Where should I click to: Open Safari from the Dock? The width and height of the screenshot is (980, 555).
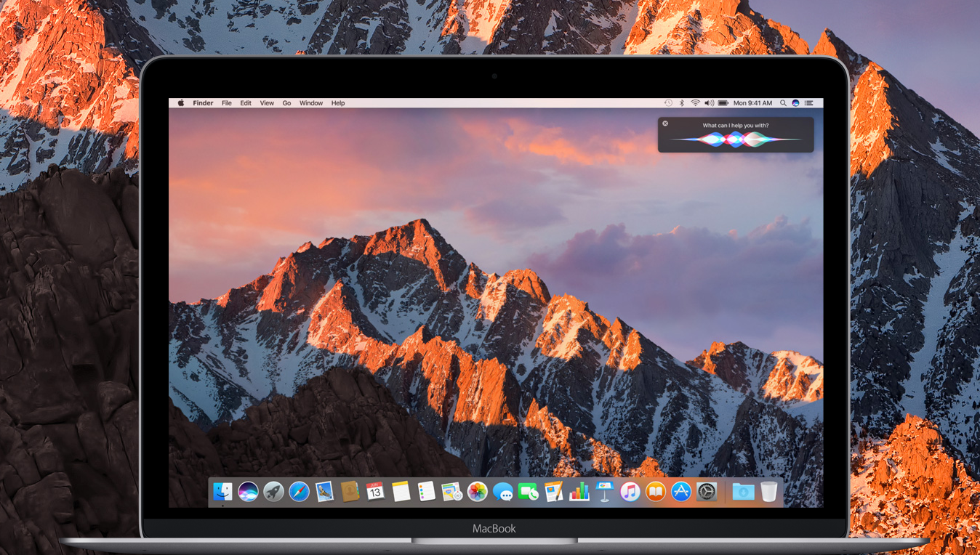click(298, 492)
